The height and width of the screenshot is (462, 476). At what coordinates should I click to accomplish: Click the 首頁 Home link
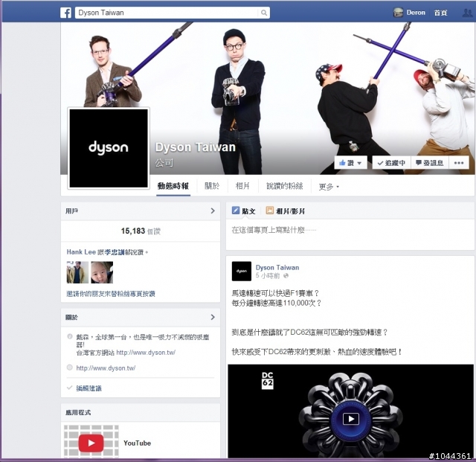[x=440, y=13]
